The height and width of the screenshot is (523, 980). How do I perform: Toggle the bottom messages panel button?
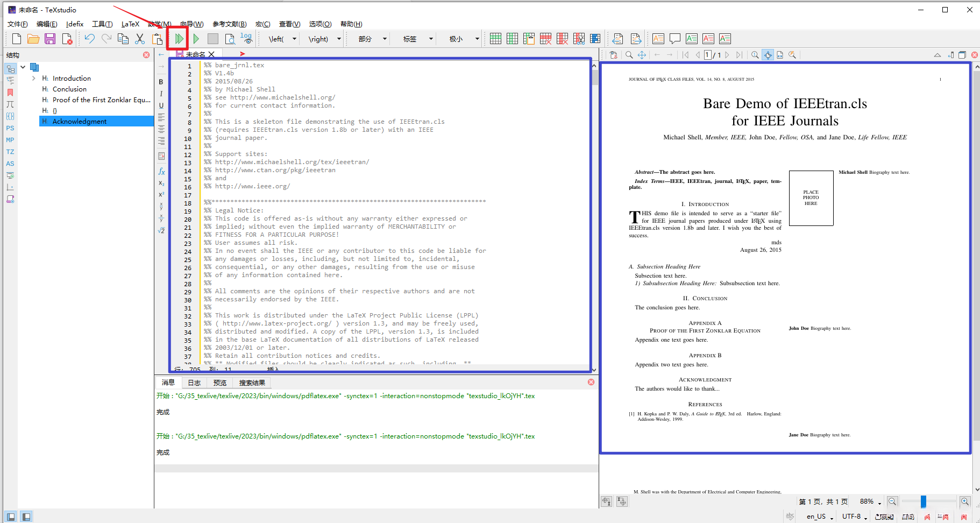pos(26,517)
